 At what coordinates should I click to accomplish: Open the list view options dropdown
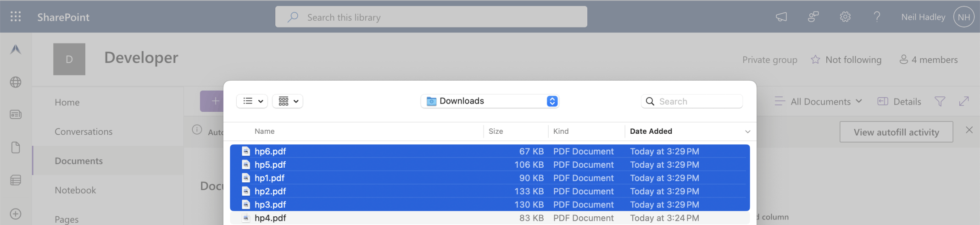(252, 101)
